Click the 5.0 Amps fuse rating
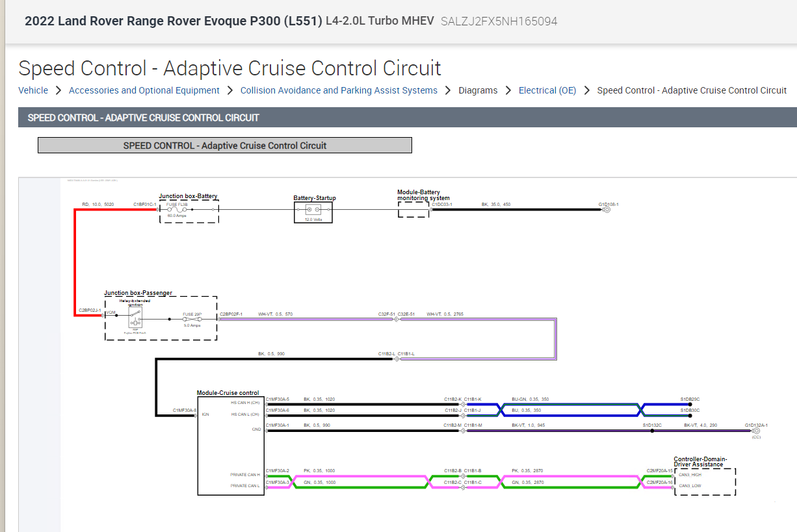This screenshot has height=532, width=797. pyautogui.click(x=191, y=325)
